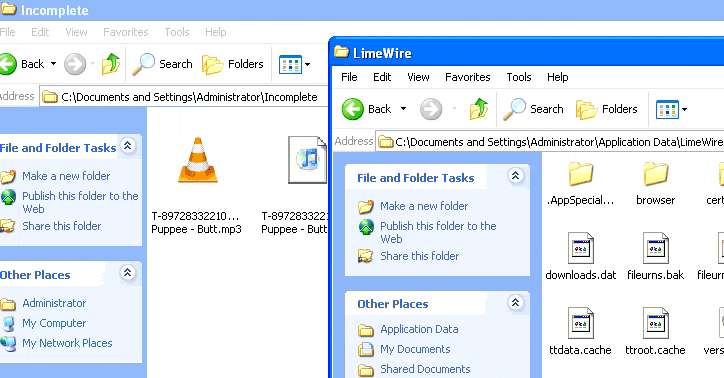Click the LimeWire window title bar
The image size is (724, 378).
point(527,53)
